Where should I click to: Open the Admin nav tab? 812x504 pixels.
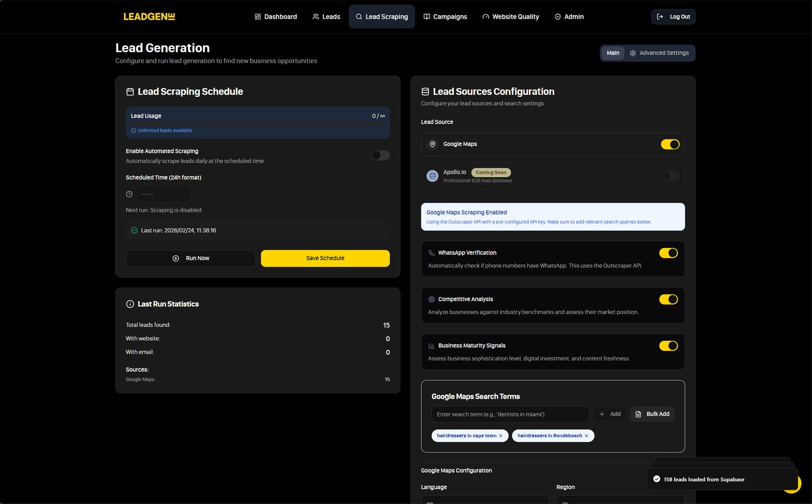pos(569,17)
